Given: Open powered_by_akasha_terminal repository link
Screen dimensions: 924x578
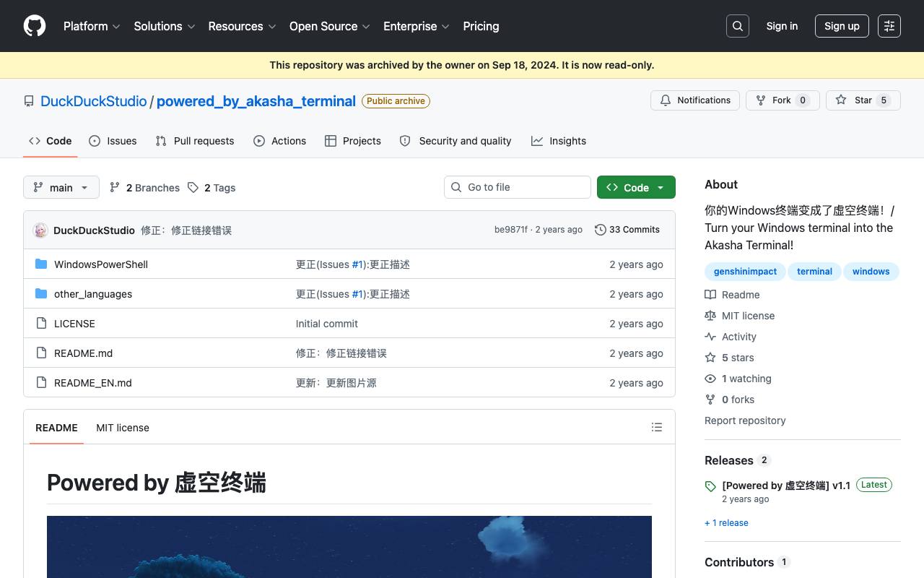Looking at the screenshot, I should click(256, 101).
